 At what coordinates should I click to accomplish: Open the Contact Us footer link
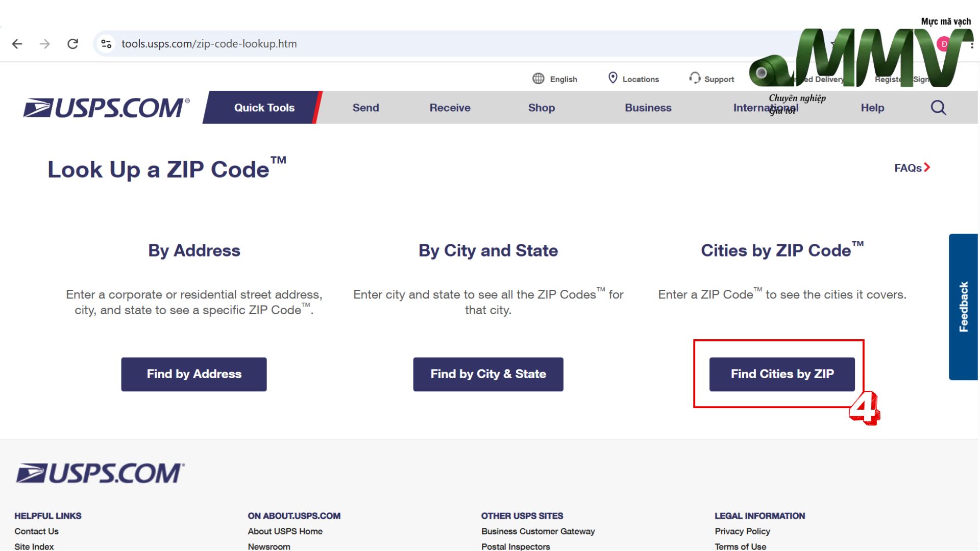pos(36,531)
